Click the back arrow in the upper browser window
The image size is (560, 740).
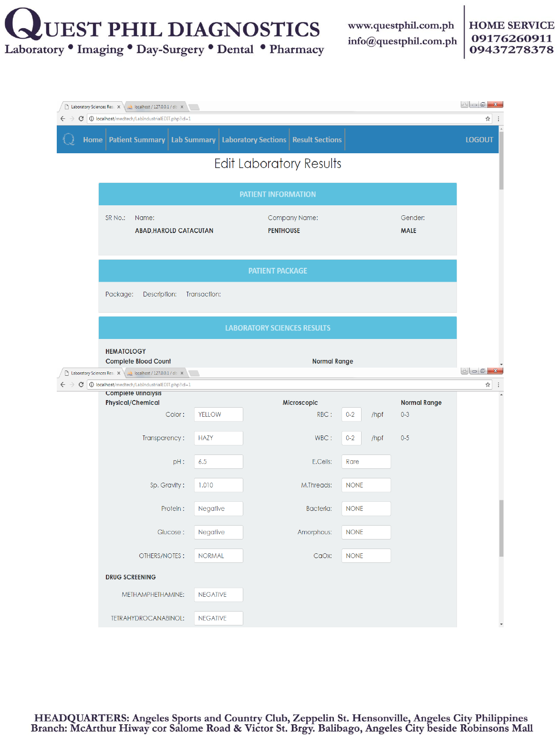pyautogui.click(x=62, y=119)
